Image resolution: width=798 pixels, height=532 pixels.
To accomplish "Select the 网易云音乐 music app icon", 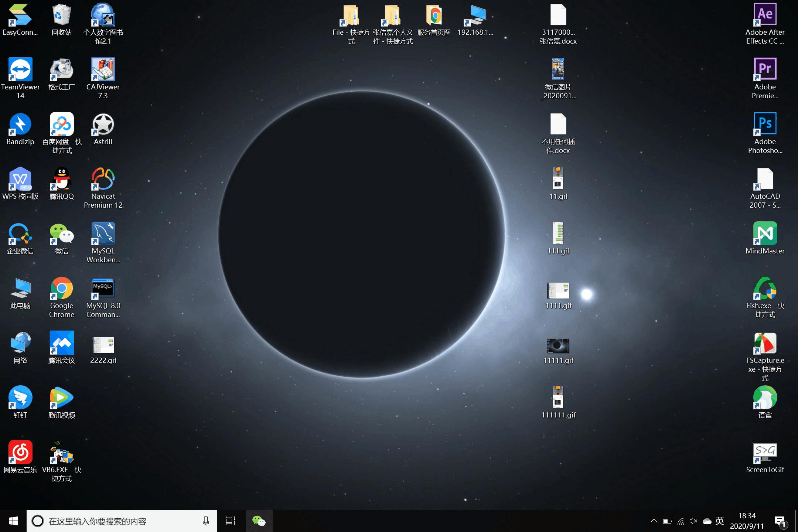I will 20,453.
